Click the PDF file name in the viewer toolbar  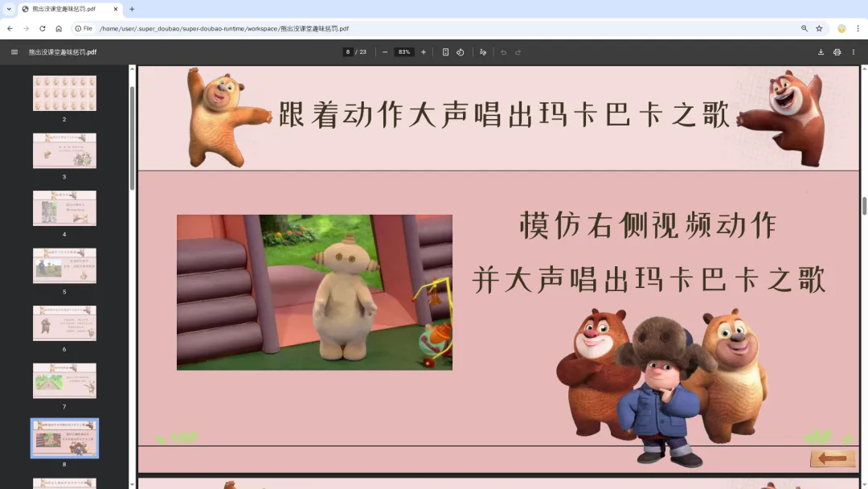coord(63,52)
